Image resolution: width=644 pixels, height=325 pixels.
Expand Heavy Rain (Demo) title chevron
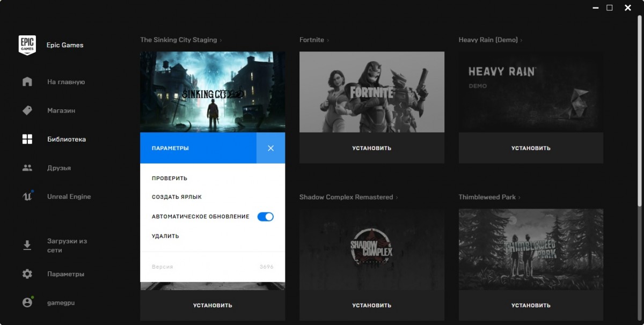pyautogui.click(x=521, y=40)
